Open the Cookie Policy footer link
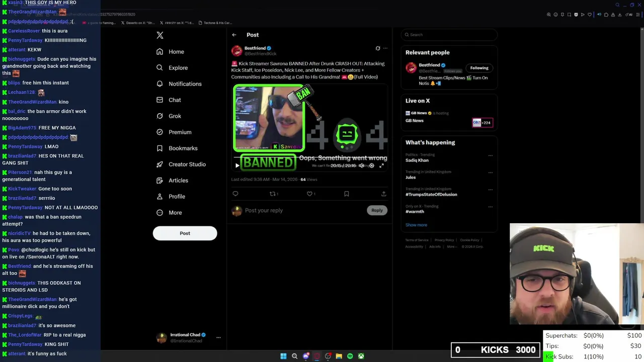 469,240
